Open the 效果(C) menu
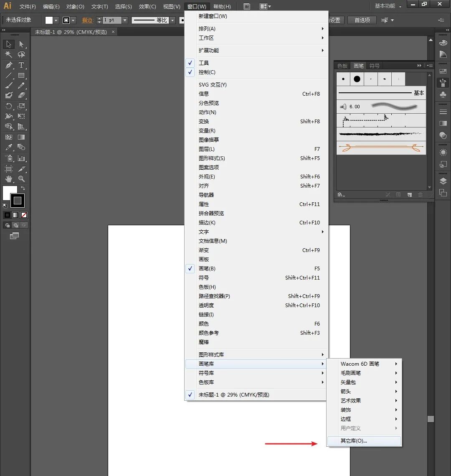 (x=147, y=6)
